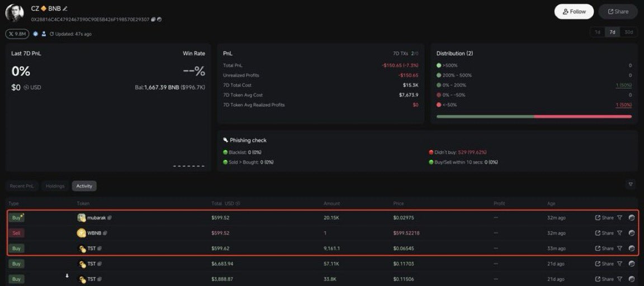Switch to the Holdings tab
The height and width of the screenshot is (286, 644).
(55, 186)
